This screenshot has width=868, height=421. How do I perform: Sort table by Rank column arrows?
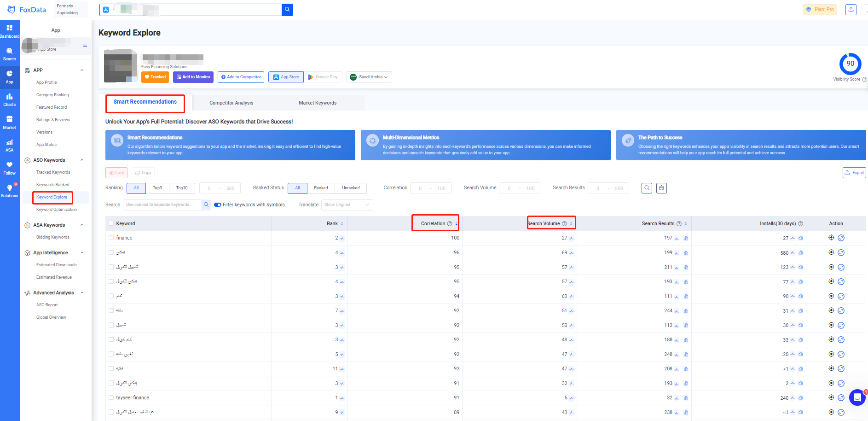pyautogui.click(x=342, y=224)
